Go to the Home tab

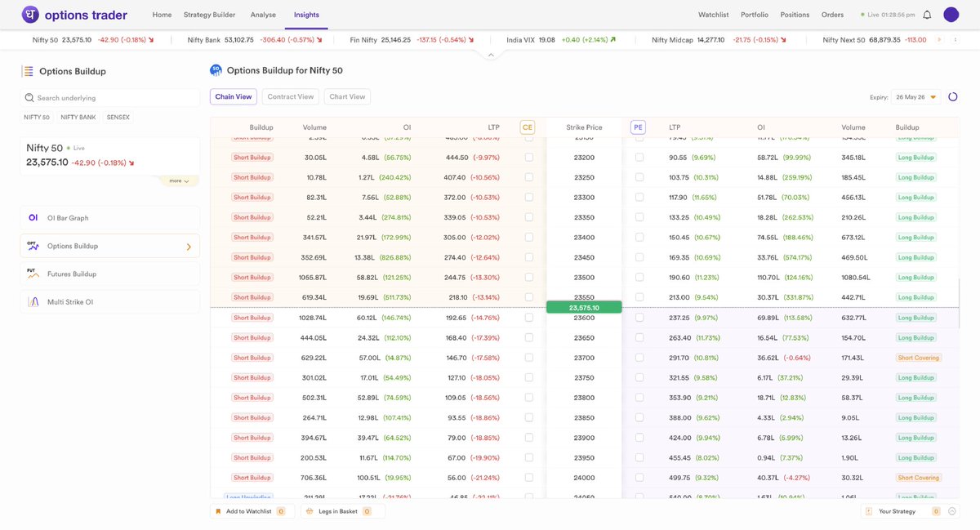tap(162, 15)
